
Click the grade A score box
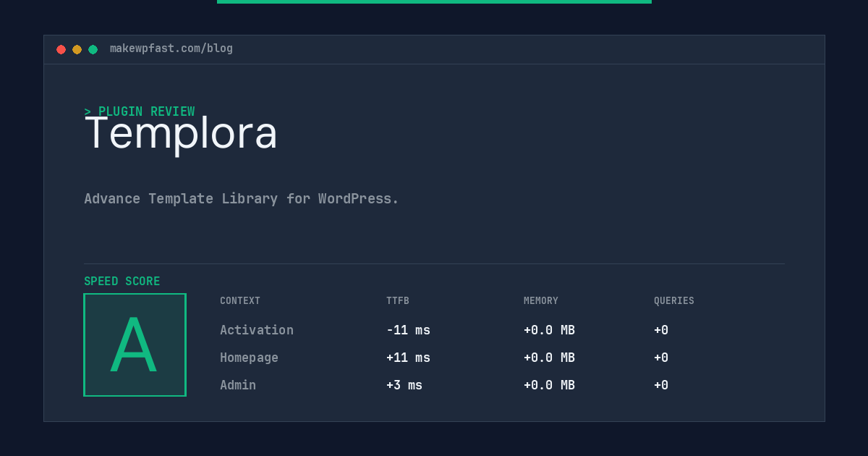click(x=135, y=345)
